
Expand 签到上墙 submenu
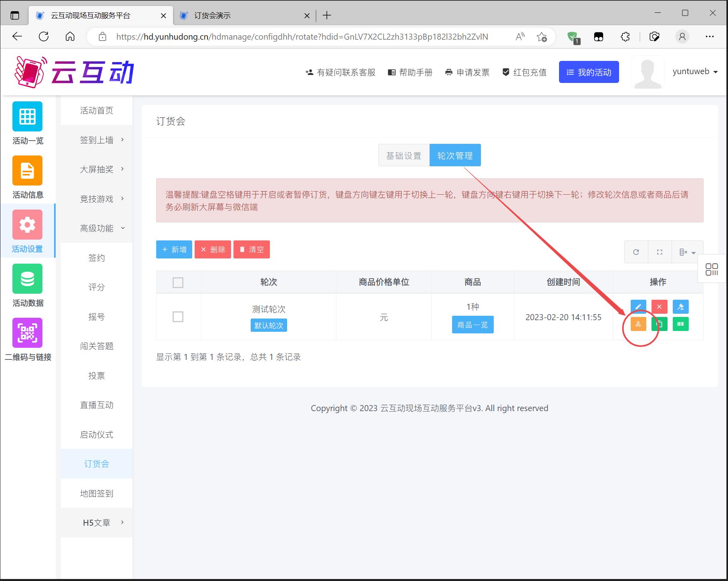click(97, 140)
